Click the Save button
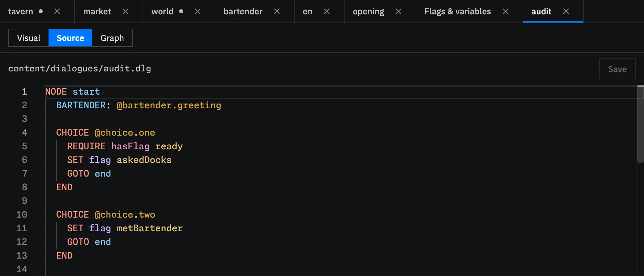644x276 pixels. tap(617, 69)
